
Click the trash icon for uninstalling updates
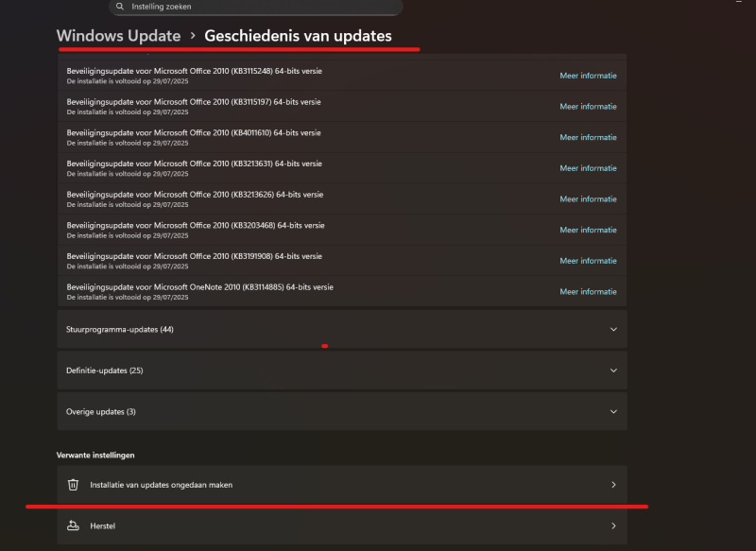pos(73,485)
